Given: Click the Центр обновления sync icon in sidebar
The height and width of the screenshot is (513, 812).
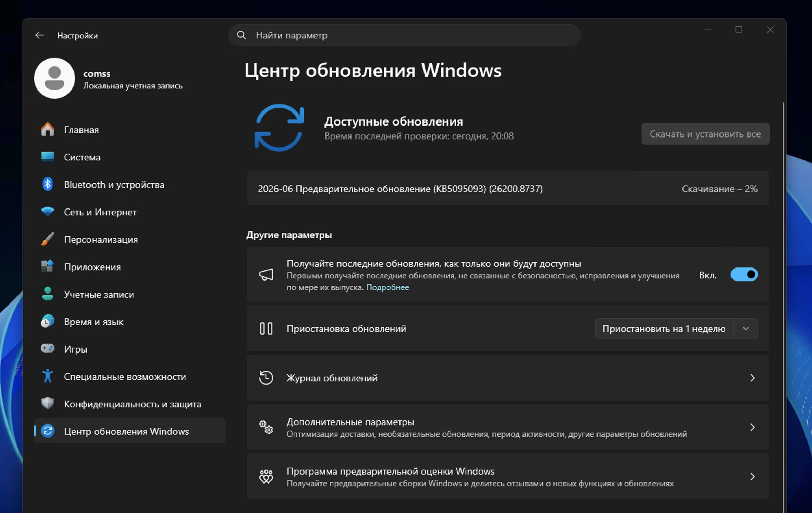Looking at the screenshot, I should [x=48, y=431].
